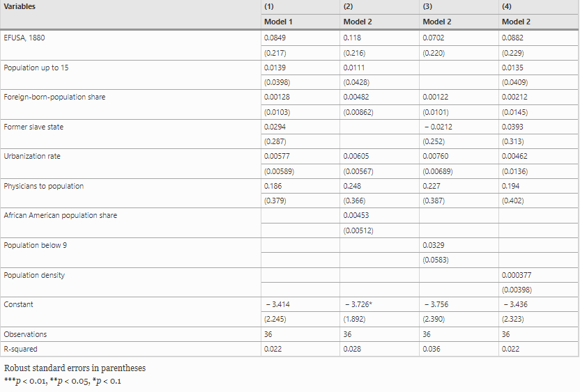
Task: Click the Population up to 15 label
Action: coord(36,68)
